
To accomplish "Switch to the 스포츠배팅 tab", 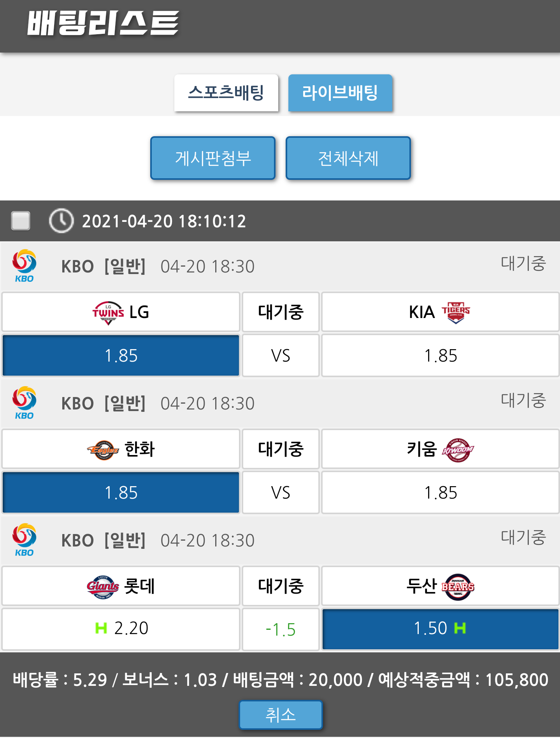I will pyautogui.click(x=226, y=93).
